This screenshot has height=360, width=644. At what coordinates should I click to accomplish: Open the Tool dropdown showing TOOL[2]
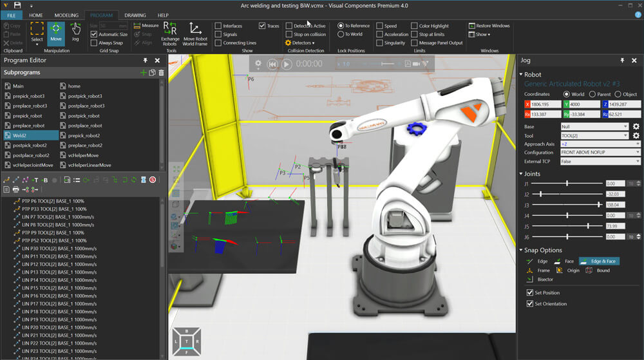594,135
